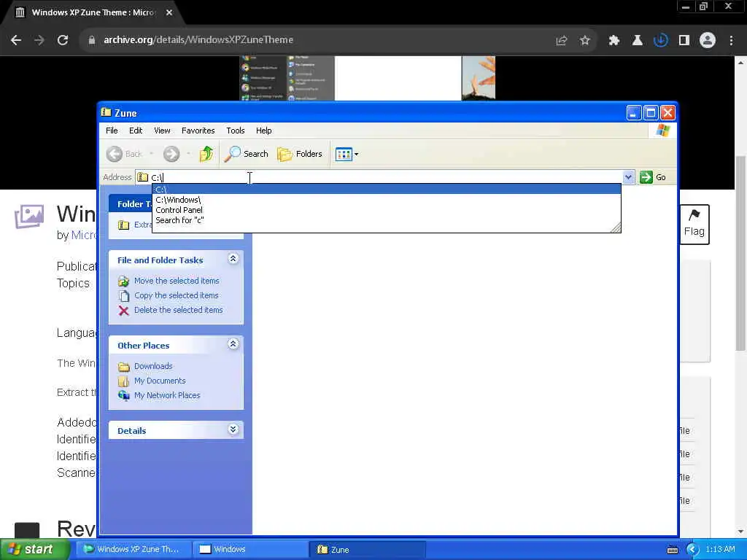Open Chrome three-dot menu
This screenshot has width=747, height=560.
tap(731, 41)
